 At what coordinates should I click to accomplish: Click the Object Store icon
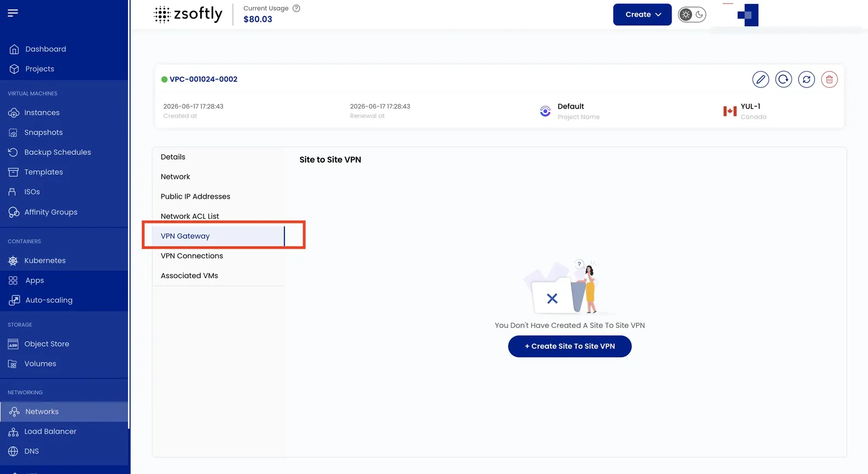(13, 344)
